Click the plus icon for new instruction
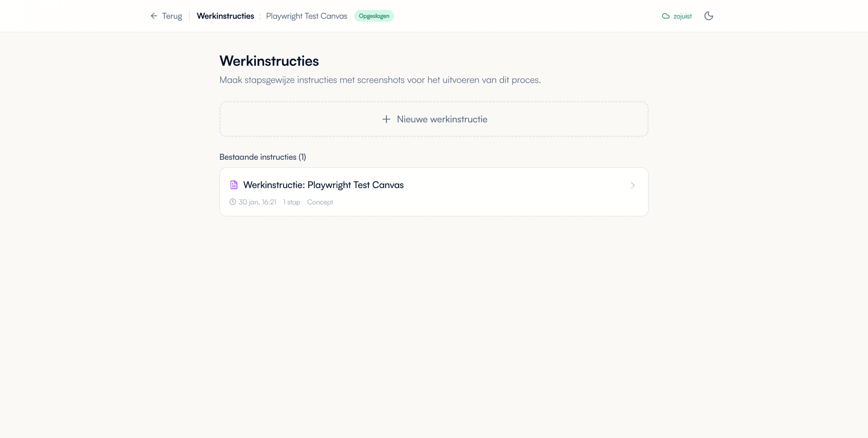Viewport: 868px width, 438px height. [386, 119]
